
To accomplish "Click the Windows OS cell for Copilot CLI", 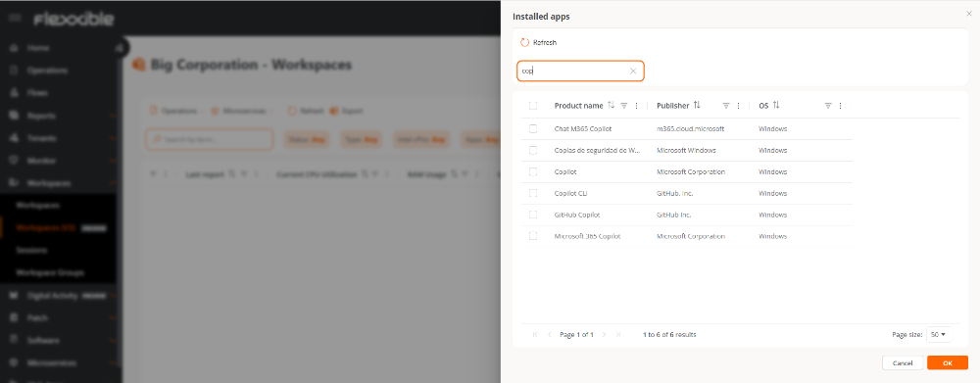I will [772, 193].
